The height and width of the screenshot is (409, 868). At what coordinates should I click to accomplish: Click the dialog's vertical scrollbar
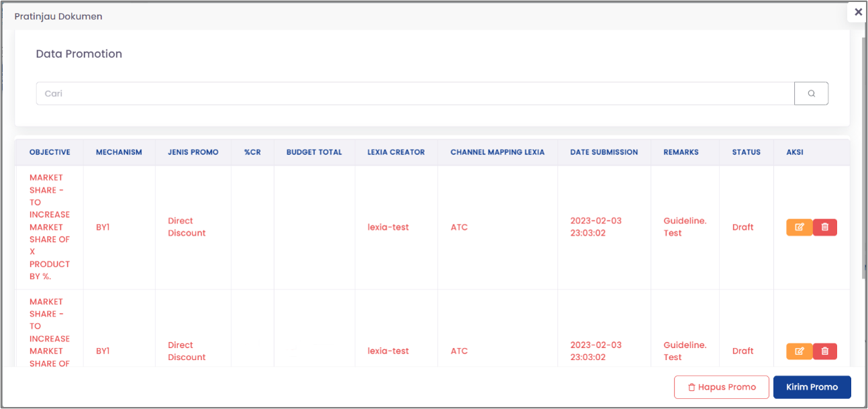click(864, 158)
